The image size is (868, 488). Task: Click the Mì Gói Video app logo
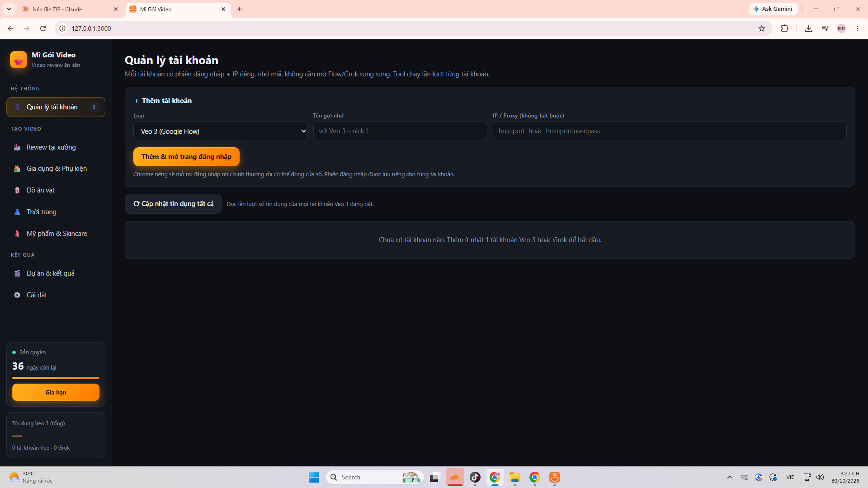click(x=19, y=59)
